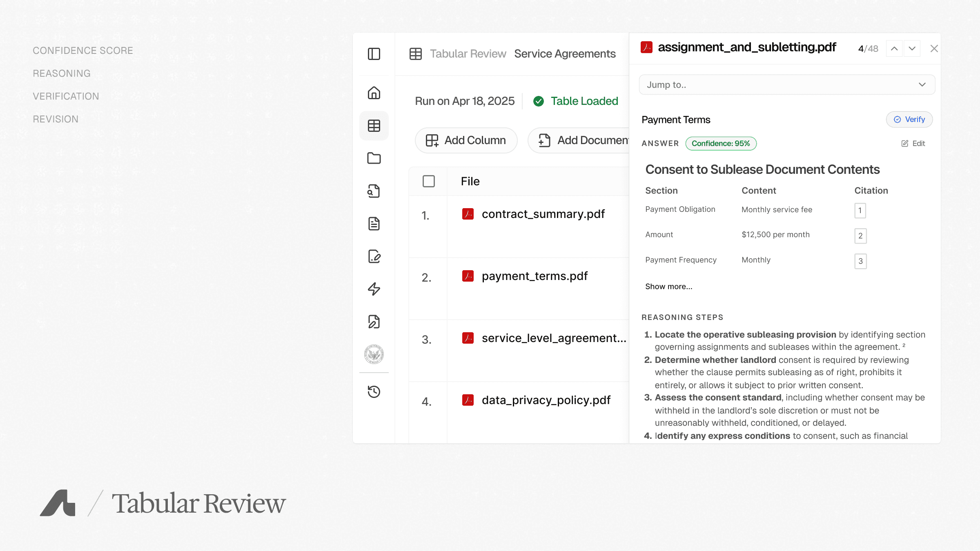Open the history clock icon
The width and height of the screenshot is (980, 551).
374,392
